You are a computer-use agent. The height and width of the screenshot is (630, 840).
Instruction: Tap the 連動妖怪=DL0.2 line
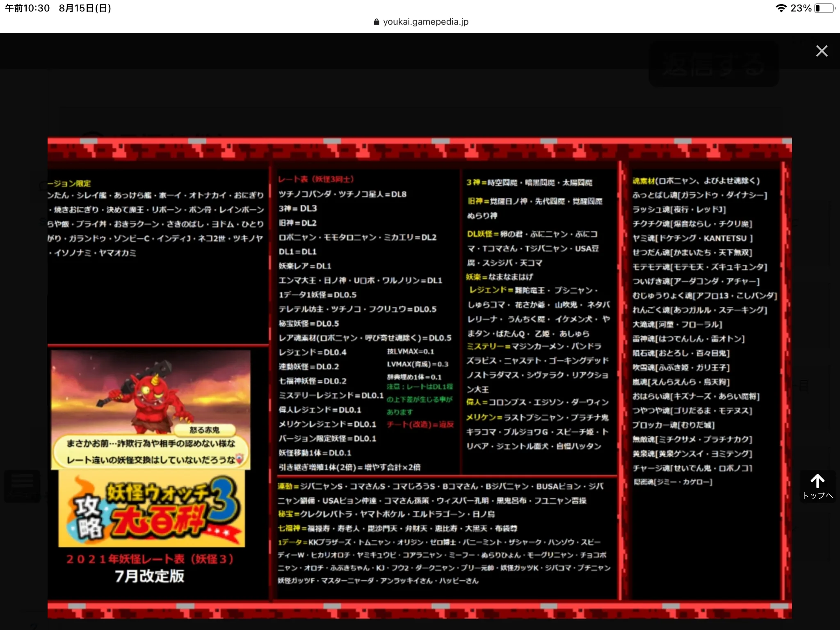(x=308, y=366)
